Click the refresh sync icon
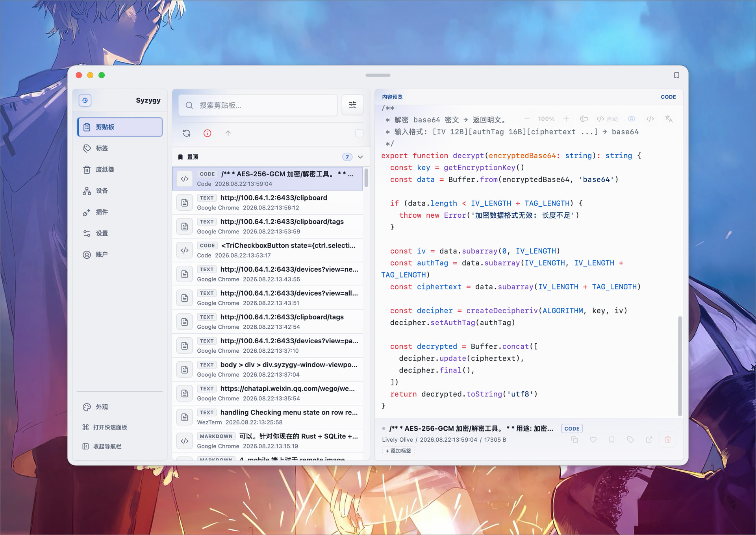The height and width of the screenshot is (535, 756). click(187, 133)
